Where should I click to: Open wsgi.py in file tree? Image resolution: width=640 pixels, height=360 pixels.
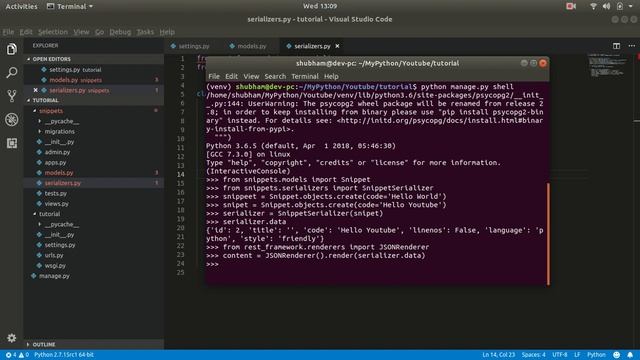tap(55, 266)
